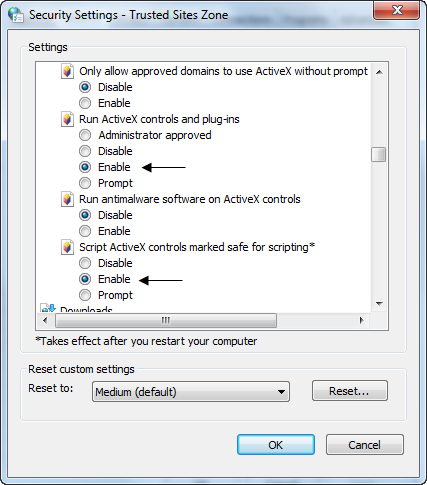Viewport: 427px width, 485px height.
Task: Click the icon next to Script ActiveX controls marked safe
Action: (67, 247)
